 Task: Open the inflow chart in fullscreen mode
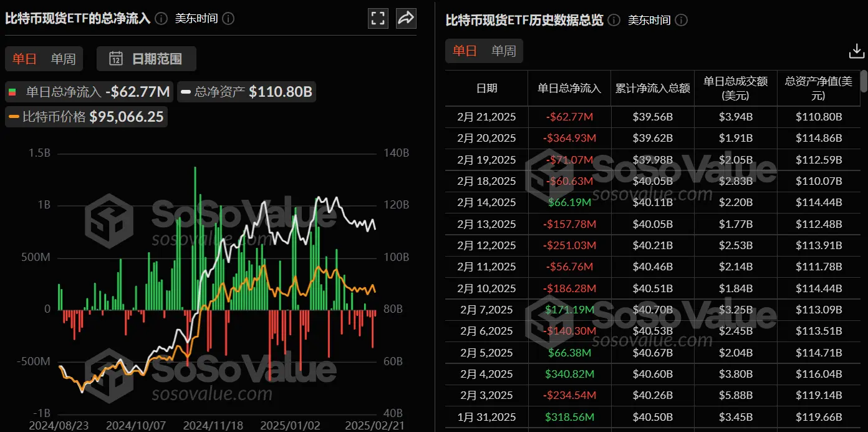tap(378, 18)
